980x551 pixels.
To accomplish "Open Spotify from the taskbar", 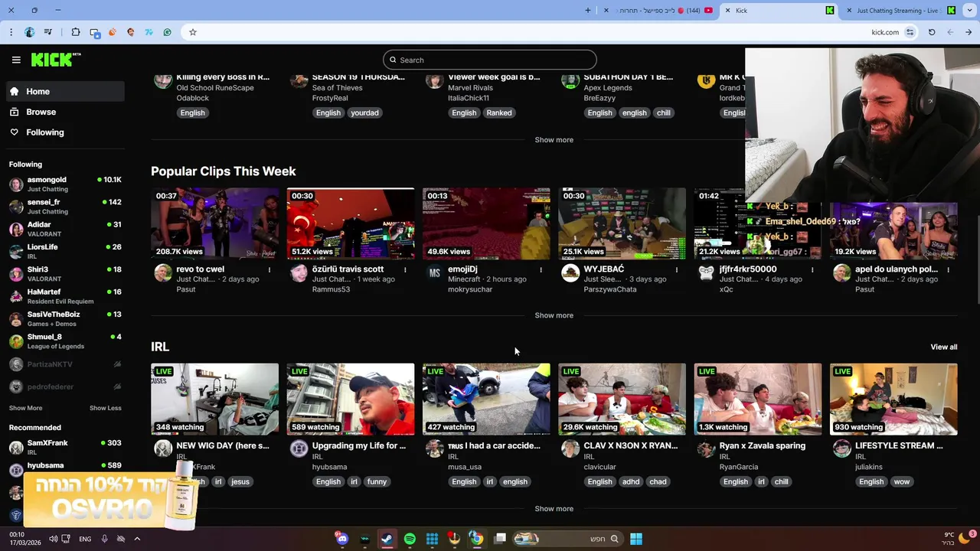I will pos(410,539).
